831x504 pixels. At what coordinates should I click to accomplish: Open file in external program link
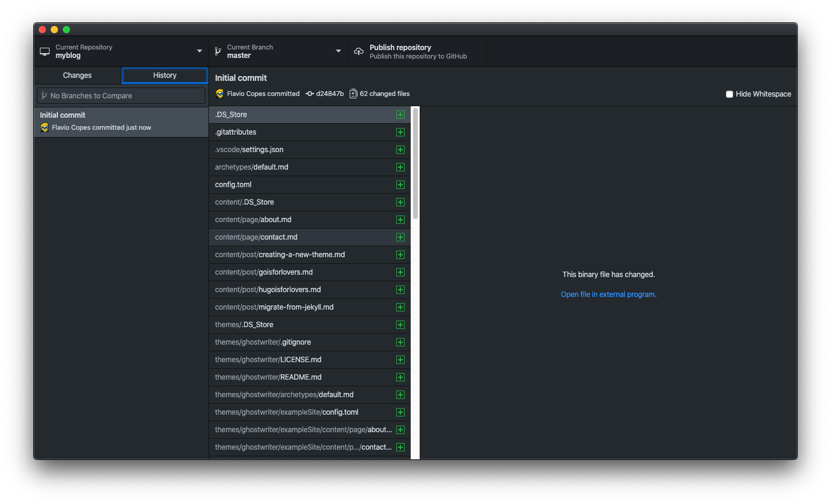608,295
